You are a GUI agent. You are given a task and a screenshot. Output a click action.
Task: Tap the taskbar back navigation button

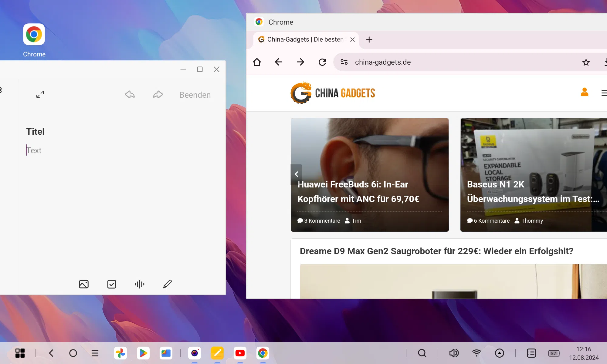pos(51,353)
